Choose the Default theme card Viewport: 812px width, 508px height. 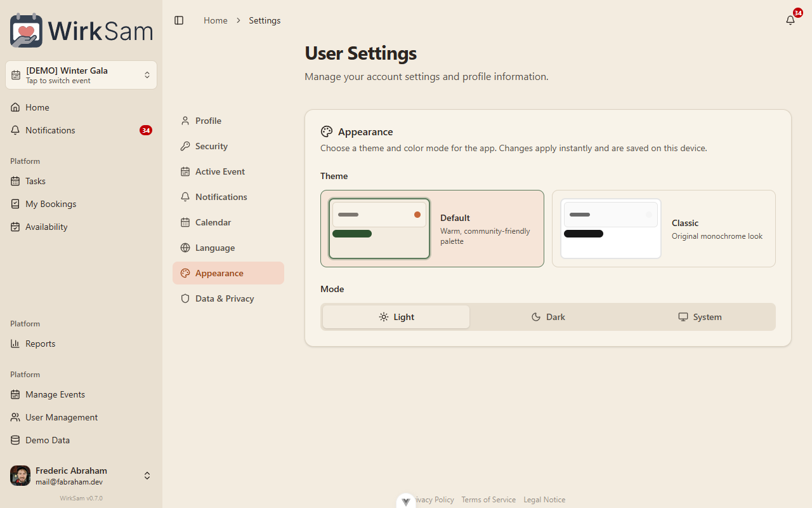(432, 229)
